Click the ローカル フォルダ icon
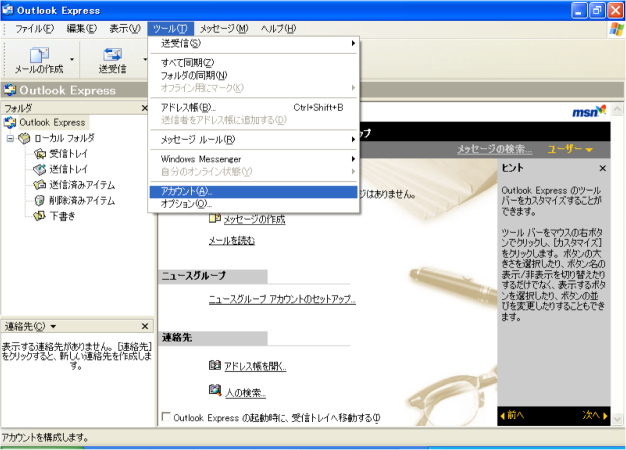This screenshot has width=626, height=450. [24, 138]
